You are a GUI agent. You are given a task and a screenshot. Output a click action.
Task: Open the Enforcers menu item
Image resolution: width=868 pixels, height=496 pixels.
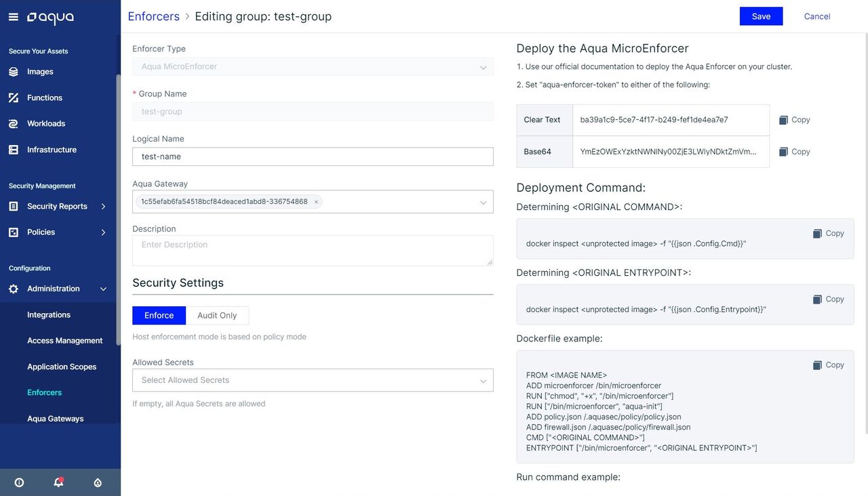(44, 392)
